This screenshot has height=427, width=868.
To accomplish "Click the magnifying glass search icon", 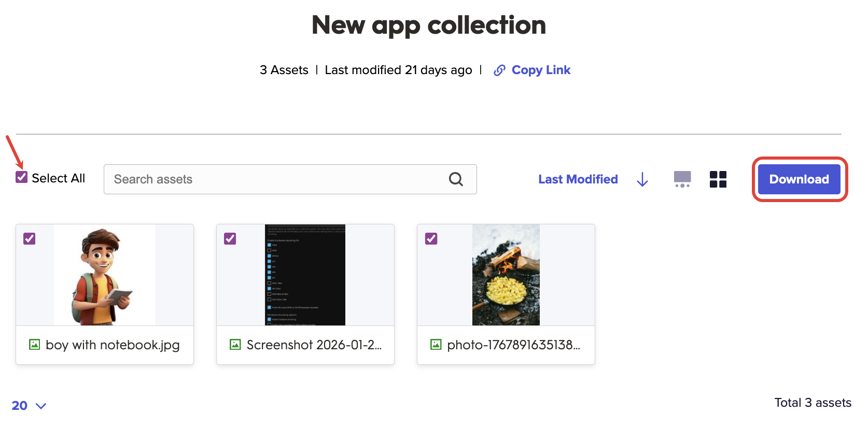I will coord(456,179).
